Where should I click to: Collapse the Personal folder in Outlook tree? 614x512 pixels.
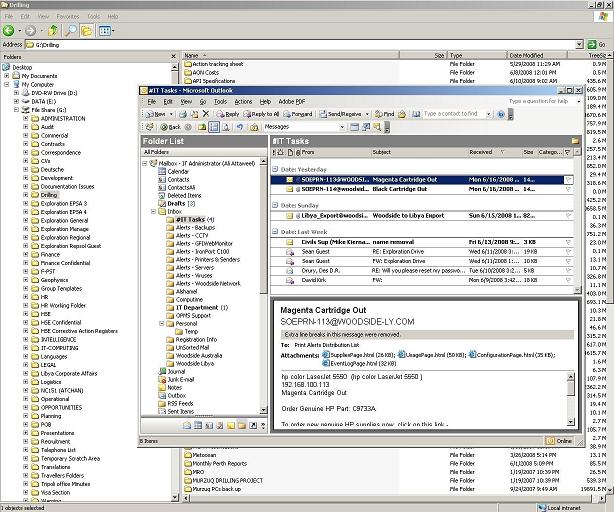pos(161,323)
